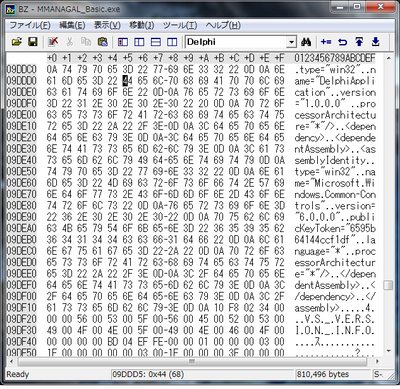400x389 pixels.
Task: Click the paste clipboard icon
Action: [x=103, y=42]
